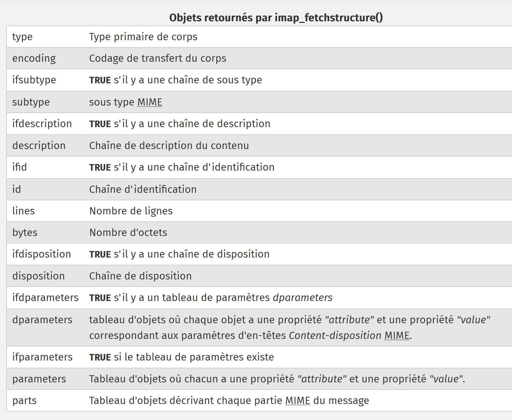The image size is (512, 420).
Task: Click the "parameters" property name cell
Action: 39,379
